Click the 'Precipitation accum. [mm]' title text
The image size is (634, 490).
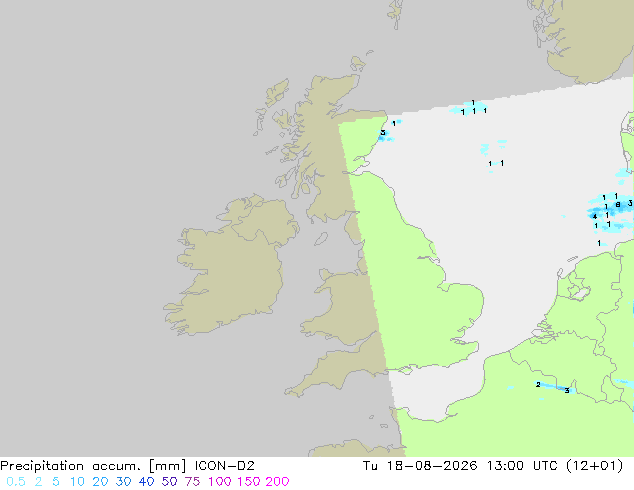tap(93, 466)
